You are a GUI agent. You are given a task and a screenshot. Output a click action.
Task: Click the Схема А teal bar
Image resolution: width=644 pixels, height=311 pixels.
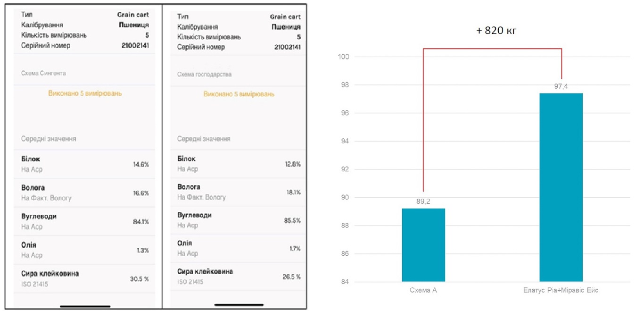tap(423, 245)
